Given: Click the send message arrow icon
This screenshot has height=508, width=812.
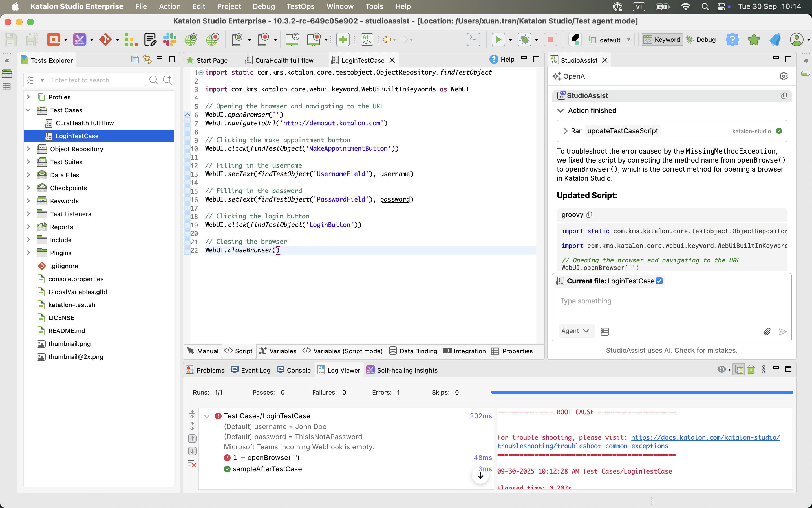Looking at the screenshot, I should coord(783,332).
